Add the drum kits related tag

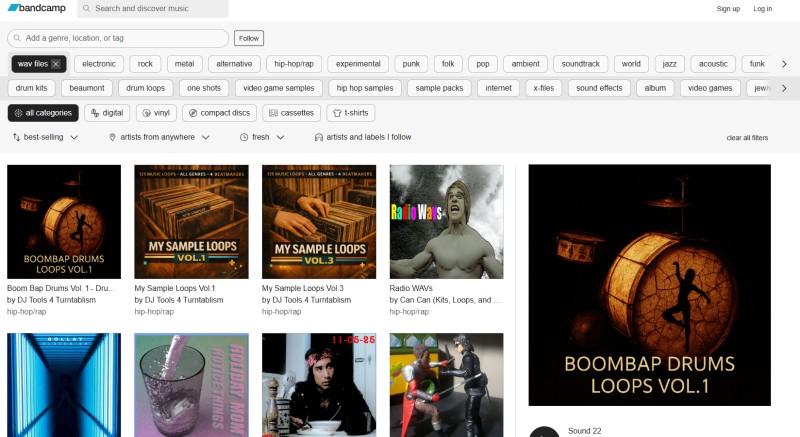pos(31,88)
